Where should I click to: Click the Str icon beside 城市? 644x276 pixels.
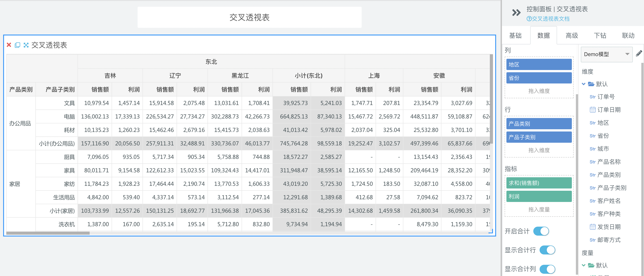pos(592,149)
